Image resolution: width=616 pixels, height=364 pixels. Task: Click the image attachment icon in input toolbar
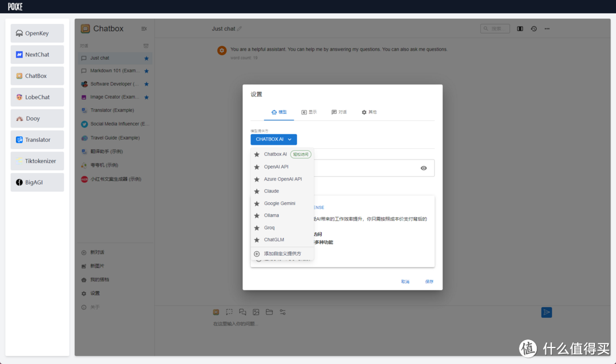click(256, 312)
